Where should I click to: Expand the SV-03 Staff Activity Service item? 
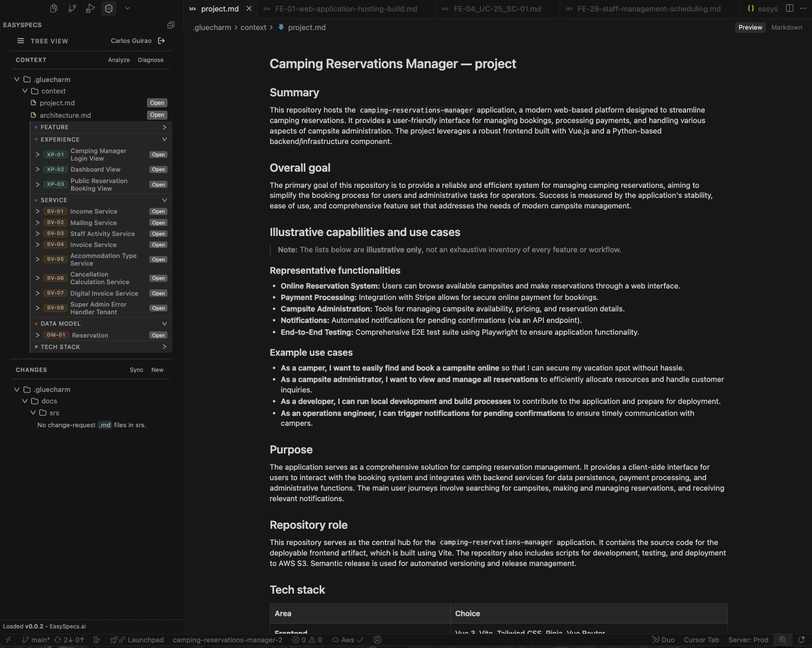tap(37, 234)
